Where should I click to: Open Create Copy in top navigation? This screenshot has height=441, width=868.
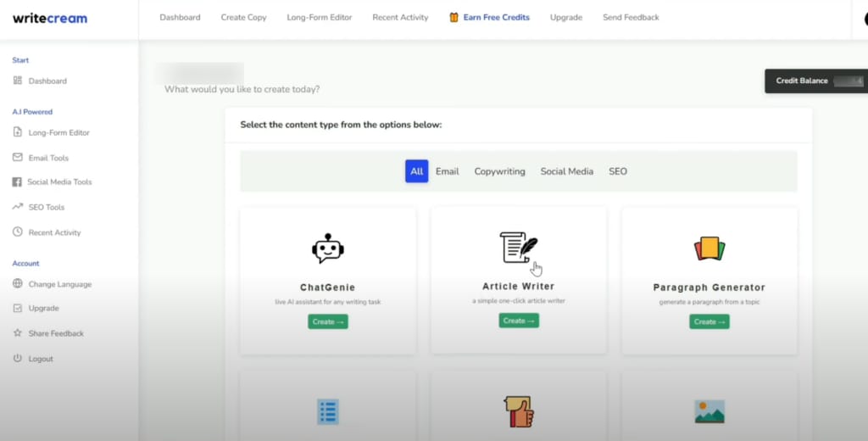point(243,17)
